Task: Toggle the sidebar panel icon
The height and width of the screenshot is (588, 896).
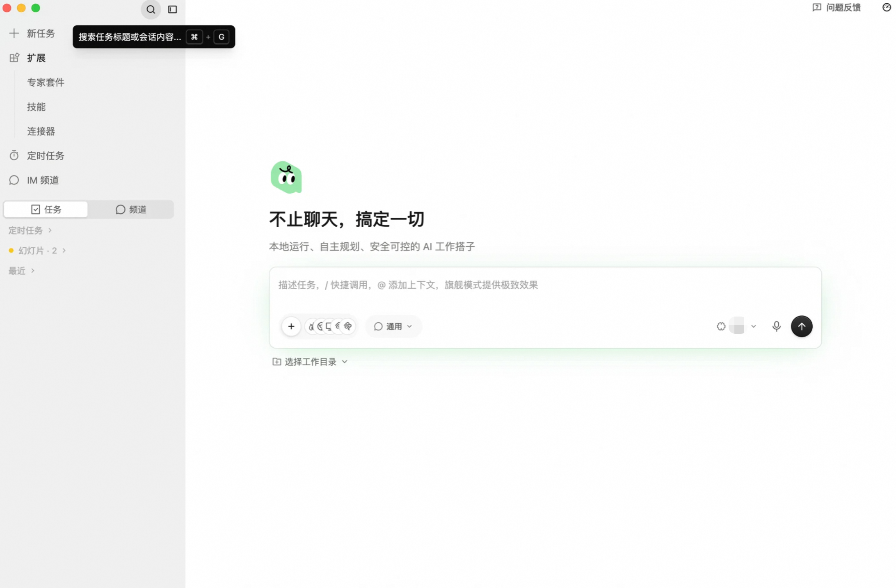Action: pos(172,9)
